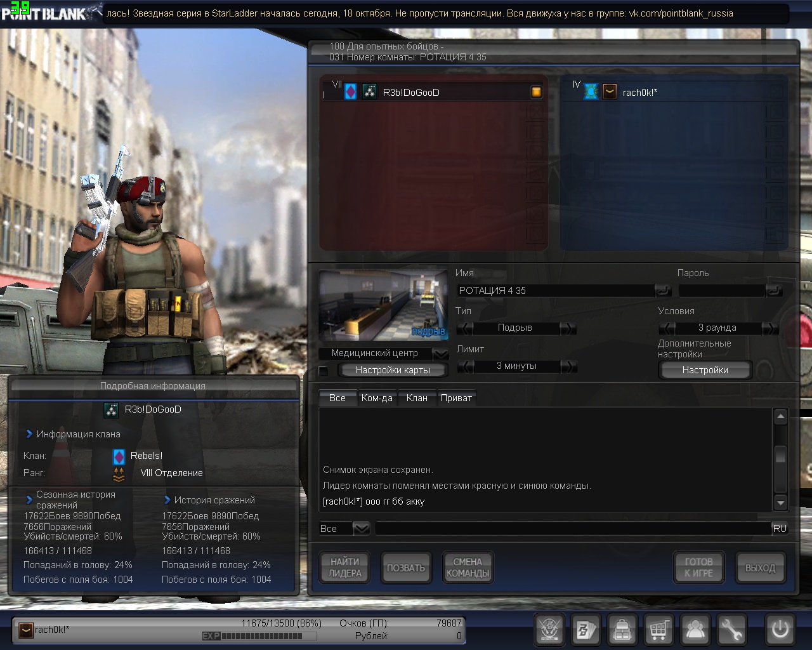Switch to the Ком-да chat tab
Image resolution: width=812 pixels, height=650 pixels.
[377, 398]
